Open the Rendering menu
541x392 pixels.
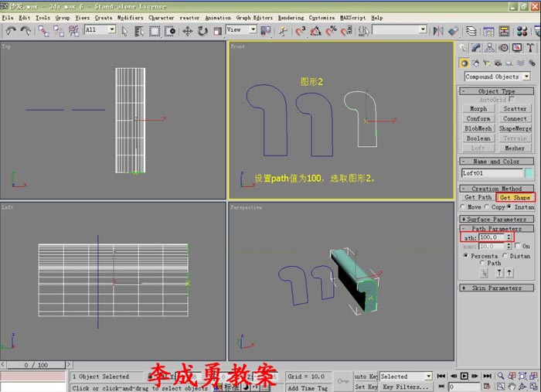pos(291,18)
